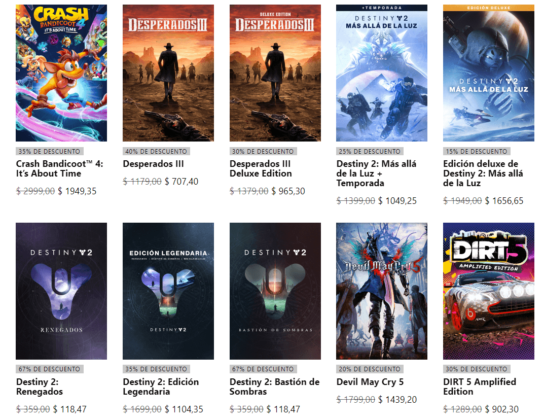The image size is (544, 420).
Task: Select the Destiny 2 Renegados cover image
Action: (x=61, y=291)
